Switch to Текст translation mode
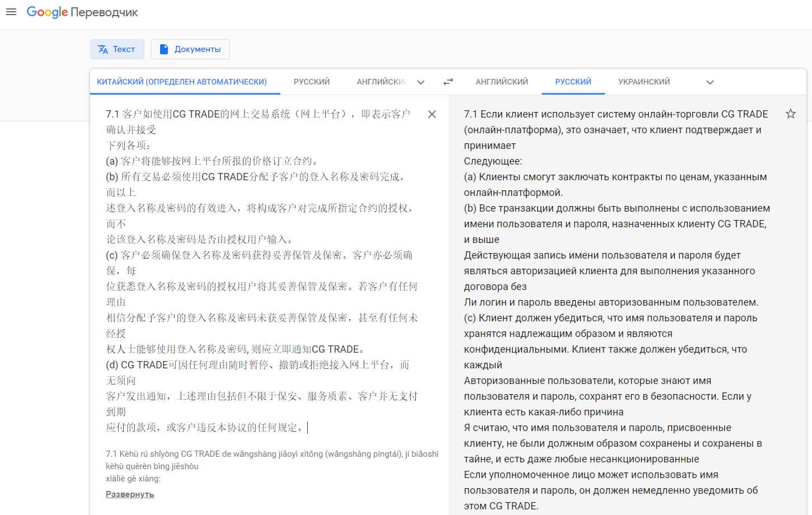The height and width of the screenshot is (515, 812). click(x=117, y=49)
